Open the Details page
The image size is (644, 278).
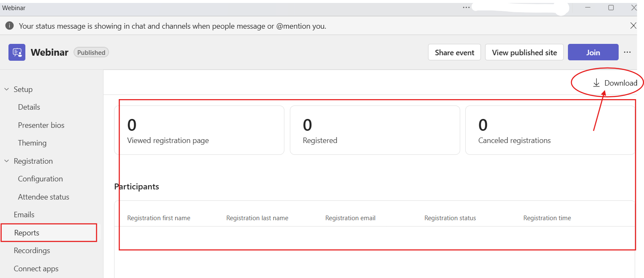click(29, 107)
